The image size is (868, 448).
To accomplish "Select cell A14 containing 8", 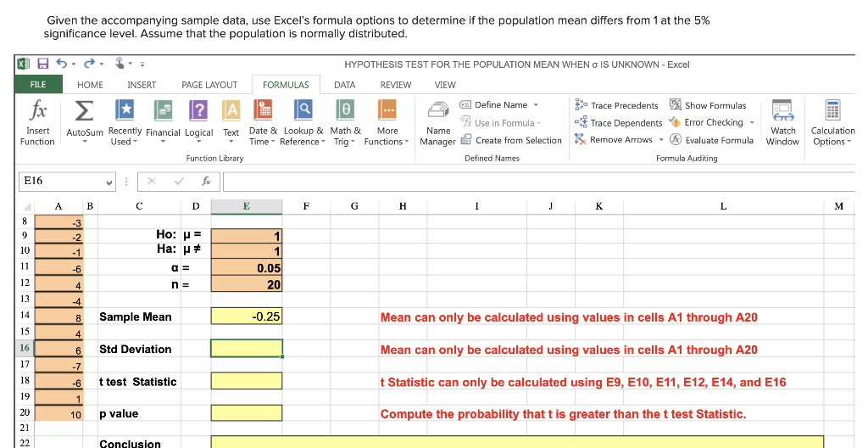I will (58, 316).
